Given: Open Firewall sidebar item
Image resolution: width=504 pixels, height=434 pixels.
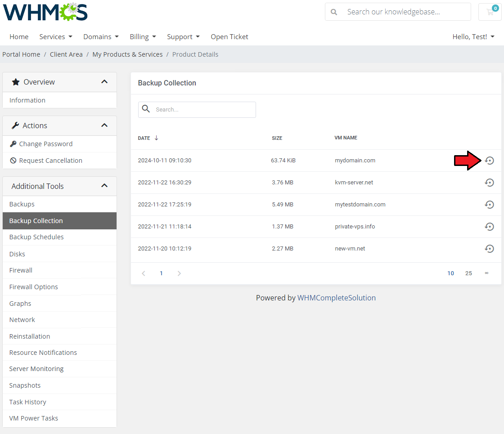Looking at the screenshot, I should (59, 270).
